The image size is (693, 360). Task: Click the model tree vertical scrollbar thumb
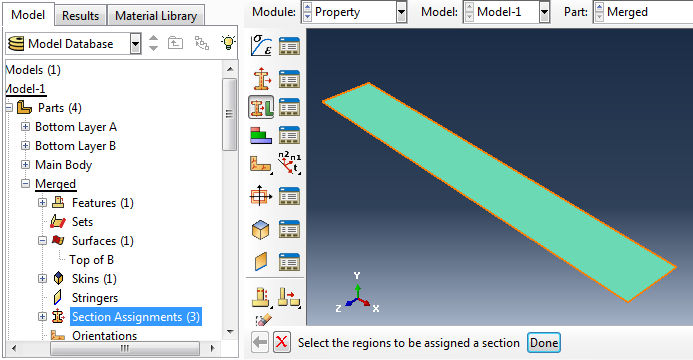click(230, 114)
